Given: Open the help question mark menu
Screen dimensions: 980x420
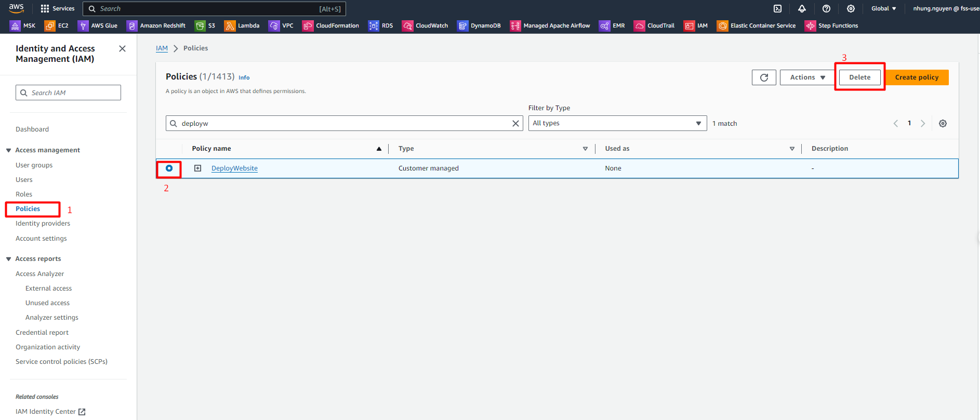Looking at the screenshot, I should (826, 9).
